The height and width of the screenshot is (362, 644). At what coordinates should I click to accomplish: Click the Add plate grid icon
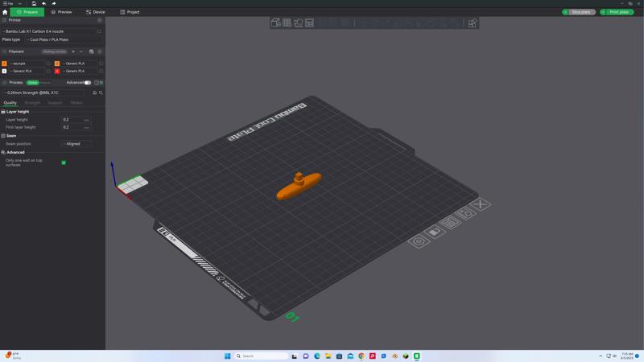pyautogui.click(x=287, y=23)
